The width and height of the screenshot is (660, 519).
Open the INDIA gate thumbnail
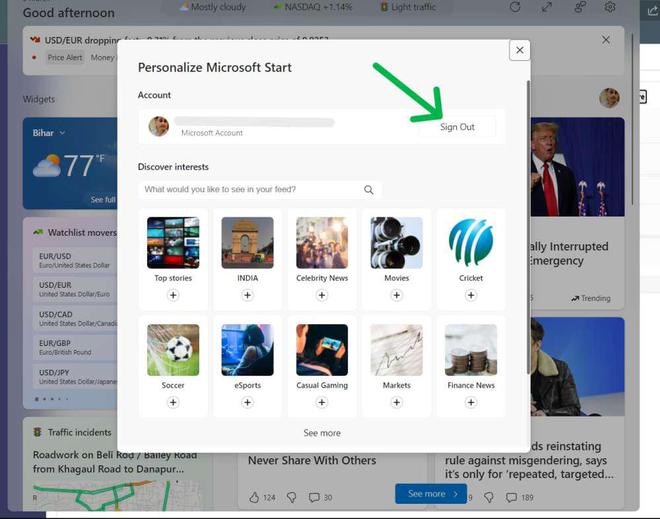[x=248, y=242]
